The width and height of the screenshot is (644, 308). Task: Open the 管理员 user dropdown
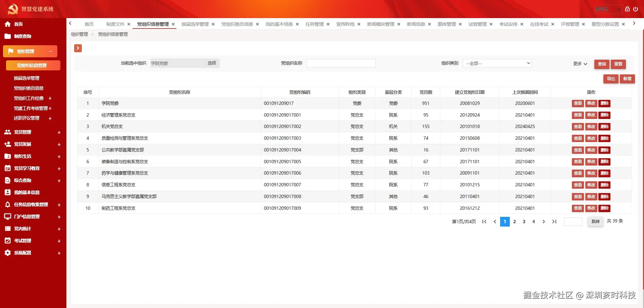point(608,9)
